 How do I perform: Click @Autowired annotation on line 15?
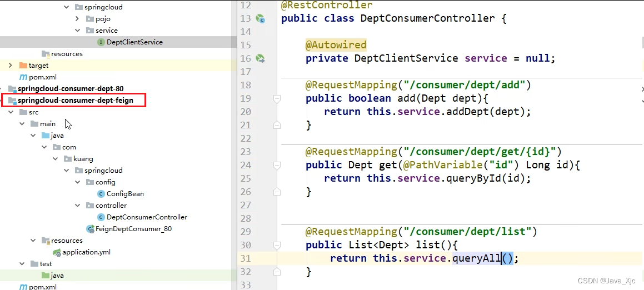(336, 45)
